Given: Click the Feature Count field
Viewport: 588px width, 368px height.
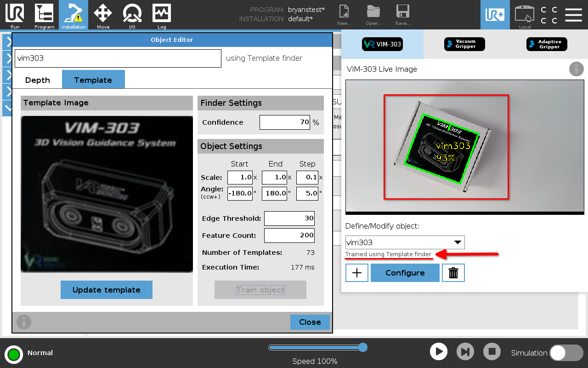Looking at the screenshot, I should 289,235.
